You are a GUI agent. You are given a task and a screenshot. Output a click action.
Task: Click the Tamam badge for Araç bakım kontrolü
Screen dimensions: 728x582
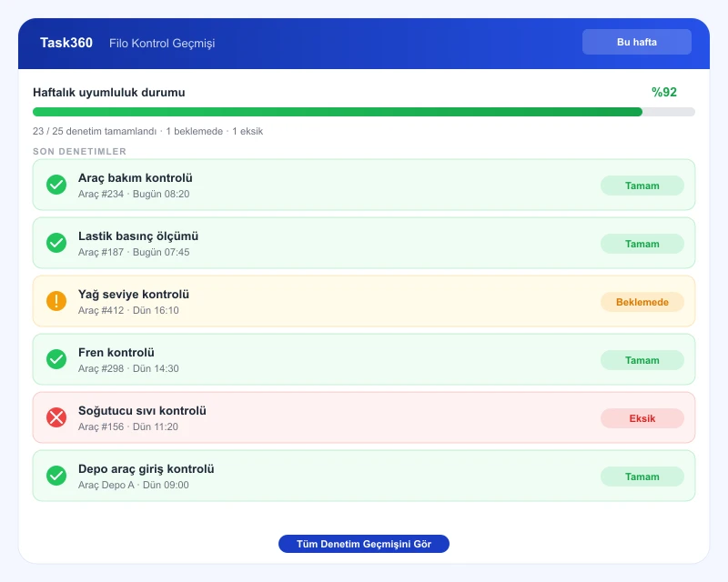coord(642,186)
